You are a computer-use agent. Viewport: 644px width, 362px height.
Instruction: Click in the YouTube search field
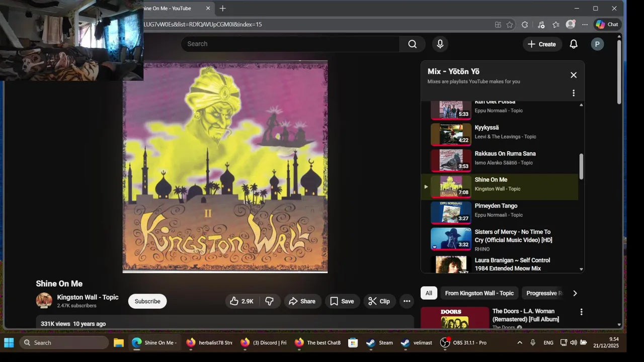tap(291, 44)
